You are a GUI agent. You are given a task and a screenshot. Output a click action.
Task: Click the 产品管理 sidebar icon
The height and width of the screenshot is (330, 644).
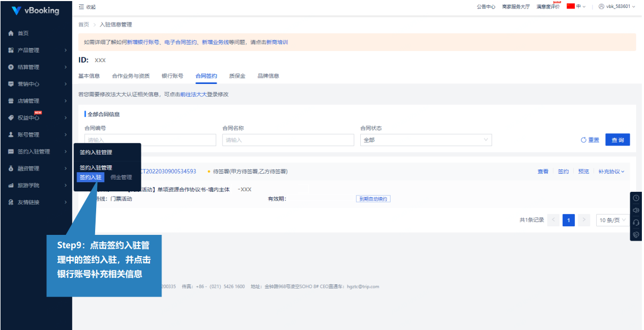click(x=11, y=50)
